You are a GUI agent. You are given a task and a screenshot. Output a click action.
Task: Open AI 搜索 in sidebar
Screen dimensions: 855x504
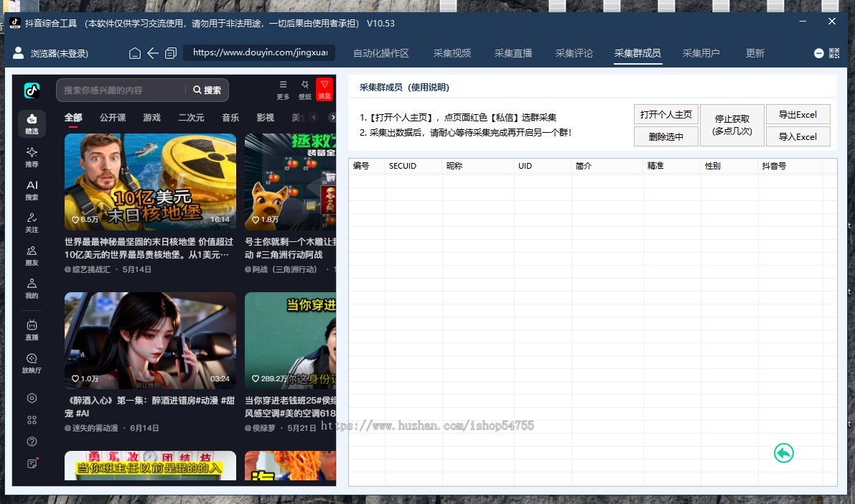[x=32, y=190]
